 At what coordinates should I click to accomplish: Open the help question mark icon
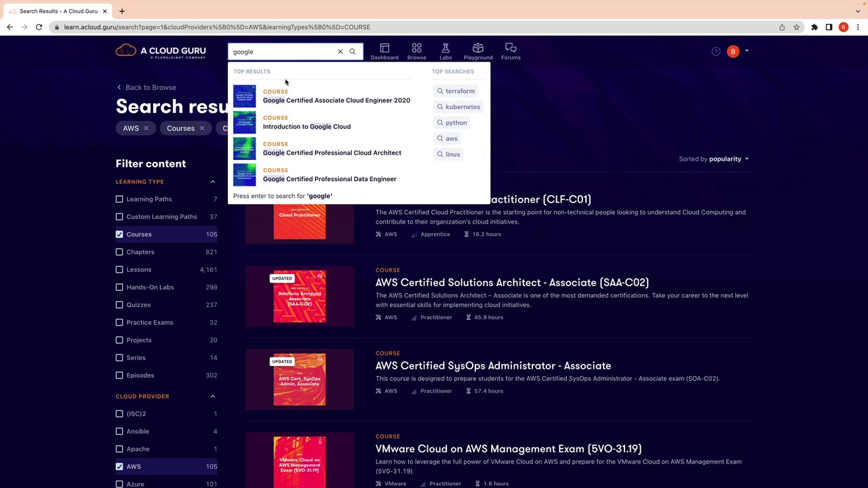click(x=716, y=52)
